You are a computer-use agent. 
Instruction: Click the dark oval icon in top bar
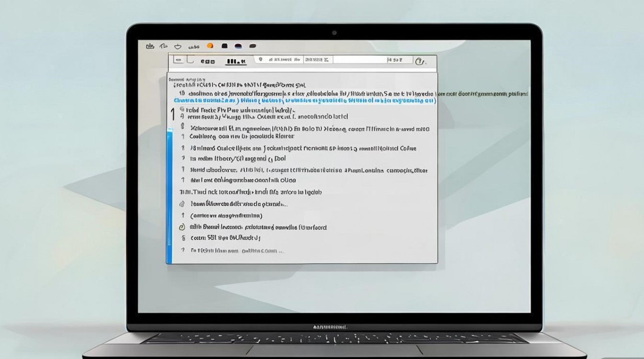pyautogui.click(x=253, y=46)
